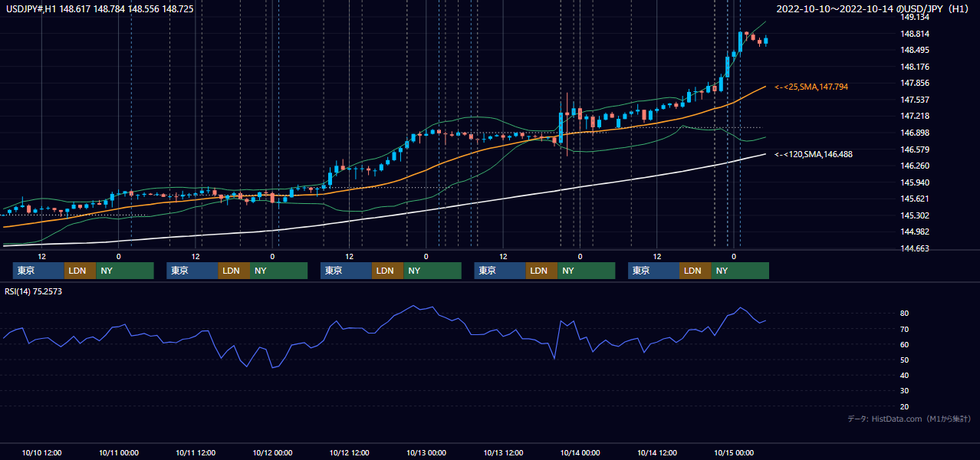Screen dimensions: 980x460
Task: Click the RSI scale value 20
Action: pyautogui.click(x=905, y=406)
